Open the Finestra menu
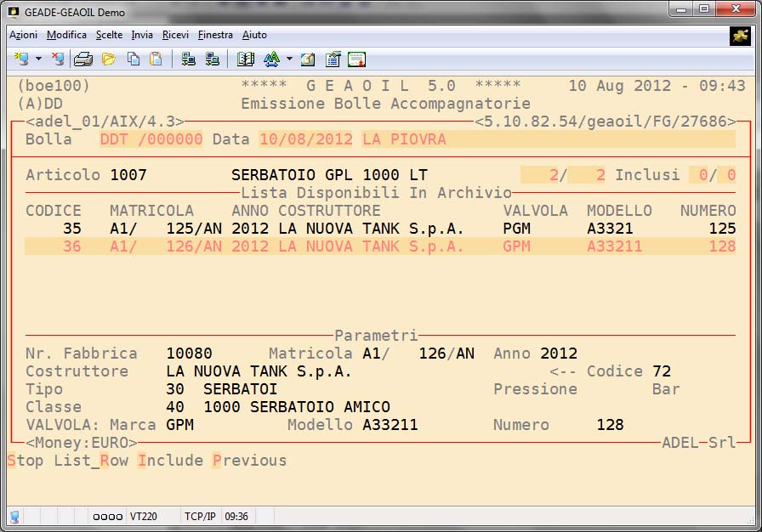 click(x=215, y=35)
